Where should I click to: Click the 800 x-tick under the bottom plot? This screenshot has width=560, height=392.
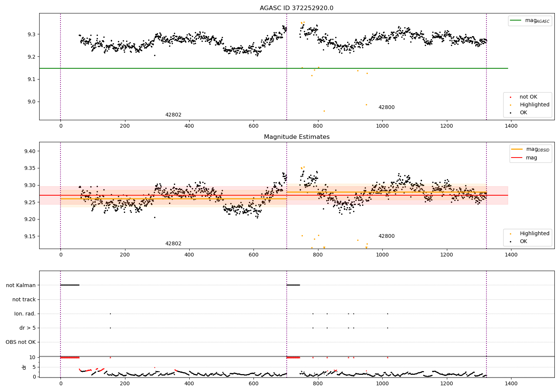[318, 383]
